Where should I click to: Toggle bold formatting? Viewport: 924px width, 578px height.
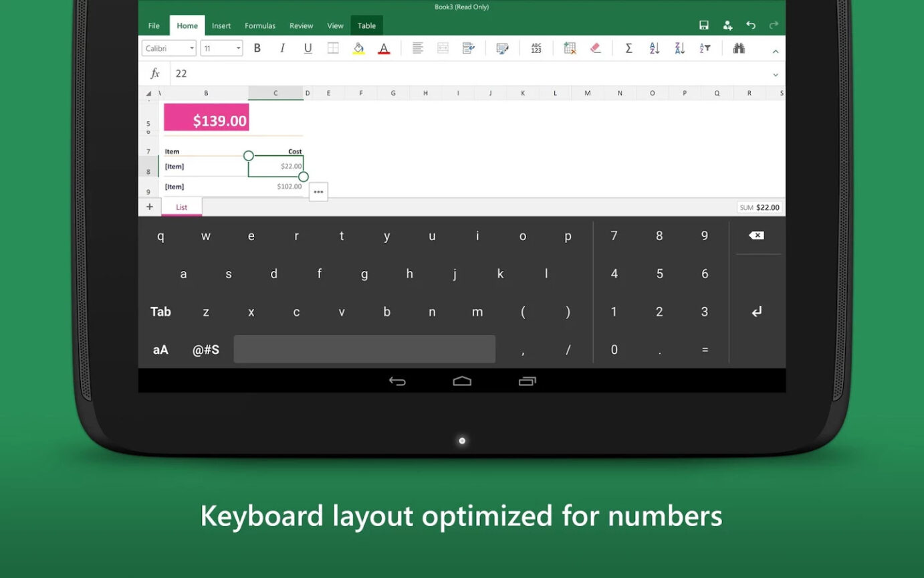pos(257,47)
